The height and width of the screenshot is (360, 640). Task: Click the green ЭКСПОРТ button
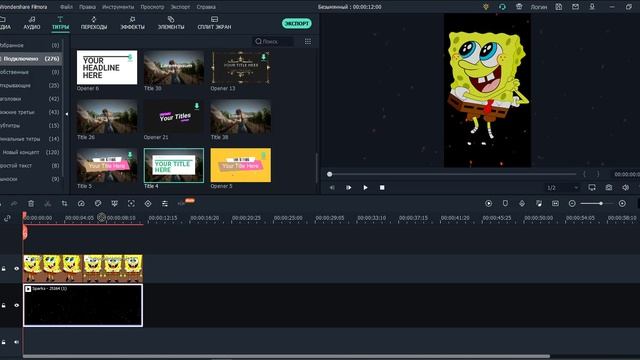[x=297, y=24]
